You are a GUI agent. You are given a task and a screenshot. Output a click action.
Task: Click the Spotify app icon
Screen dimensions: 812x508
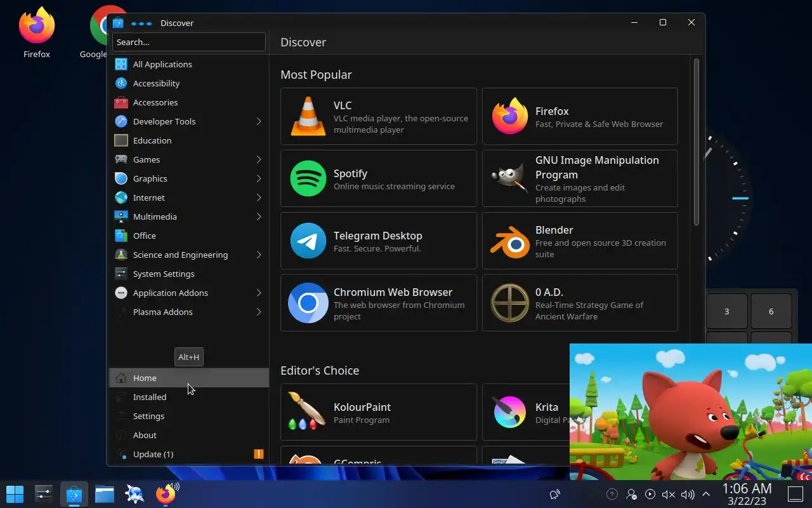pos(308,178)
